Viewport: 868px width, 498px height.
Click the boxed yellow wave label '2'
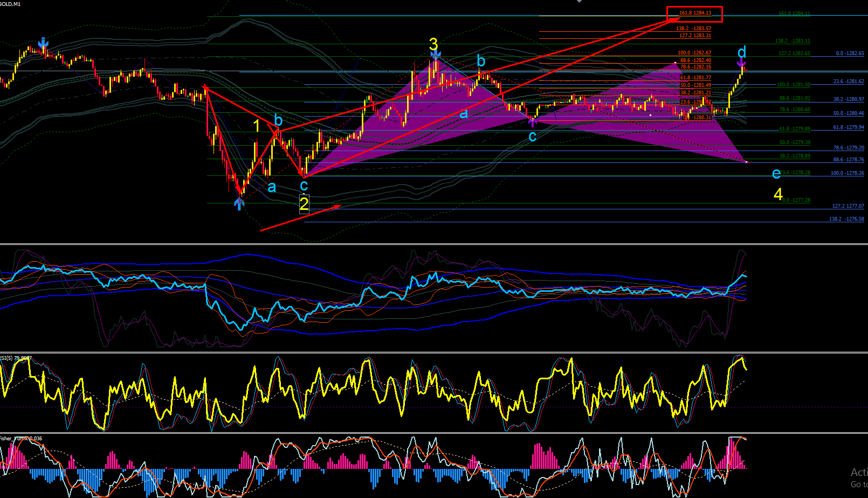[304, 204]
